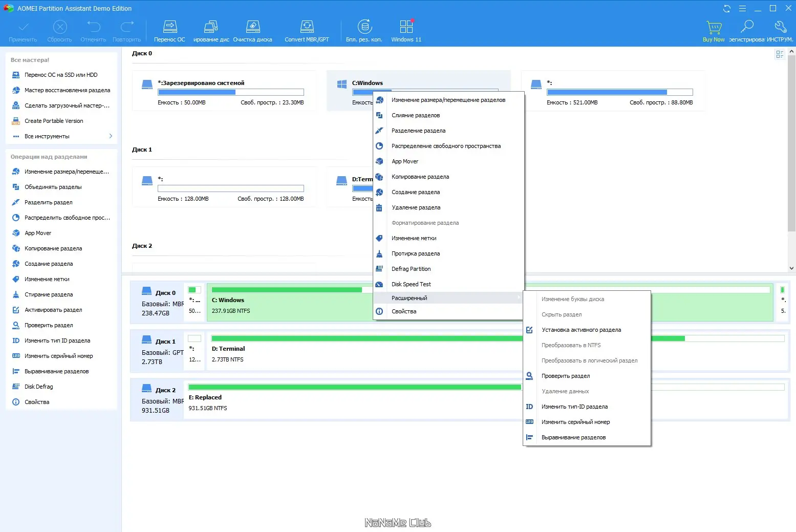Viewport: 796px width, 532px height.
Task: Pick Распределение свободного пространства in context menu
Action: (x=448, y=146)
